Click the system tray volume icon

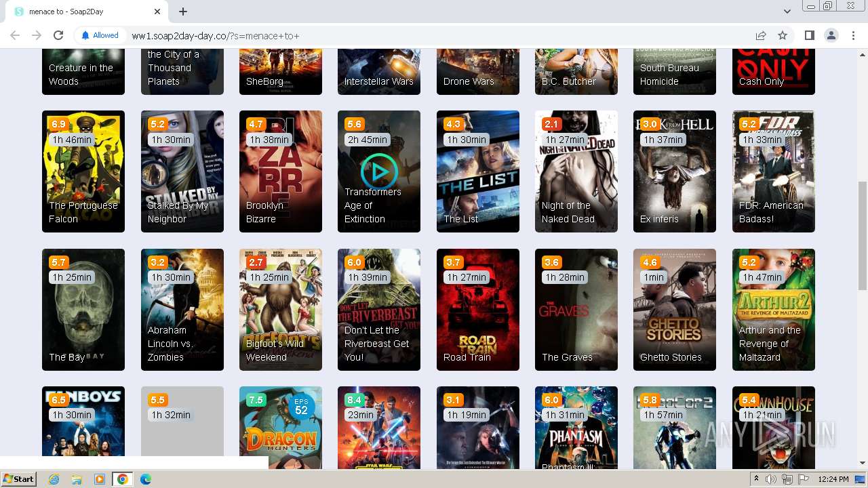point(771,479)
